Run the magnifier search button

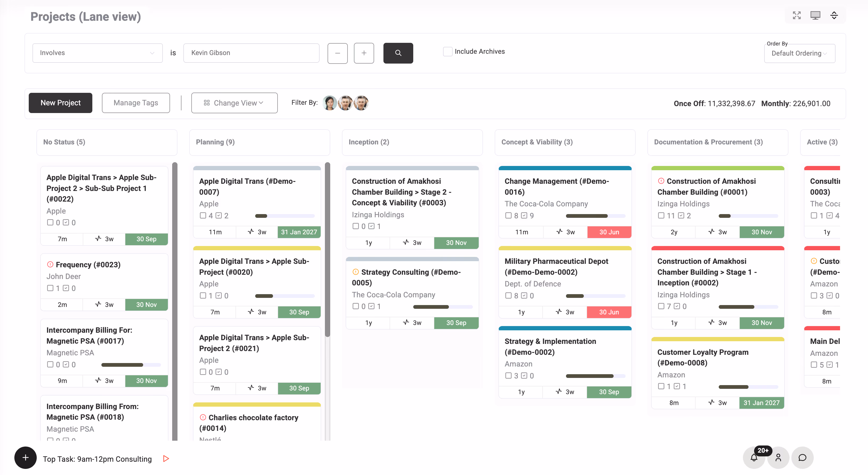coord(398,53)
